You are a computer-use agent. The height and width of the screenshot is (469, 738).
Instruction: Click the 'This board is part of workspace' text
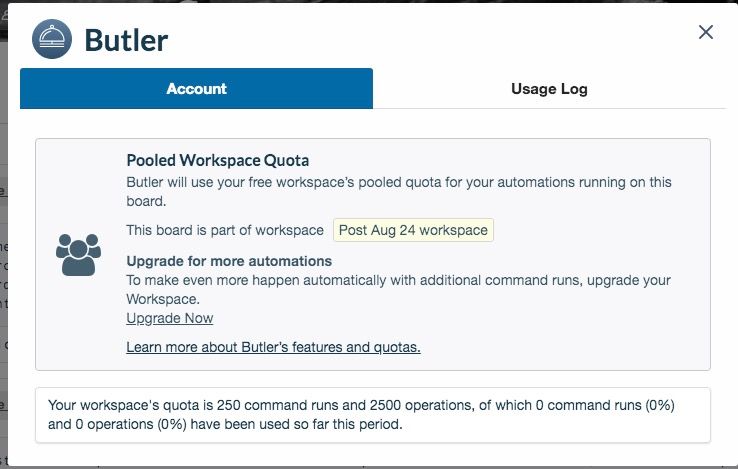[225, 230]
